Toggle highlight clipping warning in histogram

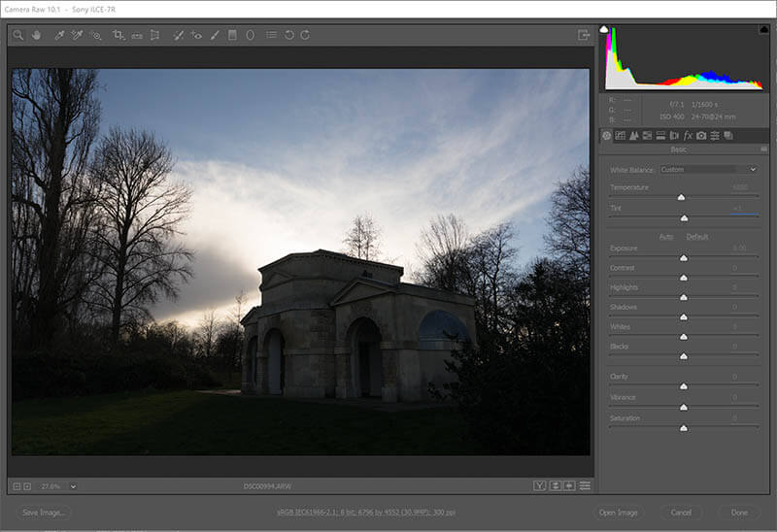[764, 29]
